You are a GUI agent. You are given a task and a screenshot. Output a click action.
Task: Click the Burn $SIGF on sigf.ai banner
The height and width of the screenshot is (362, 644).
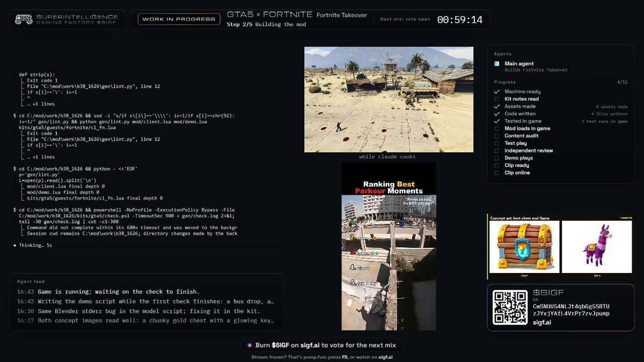pos(321,345)
